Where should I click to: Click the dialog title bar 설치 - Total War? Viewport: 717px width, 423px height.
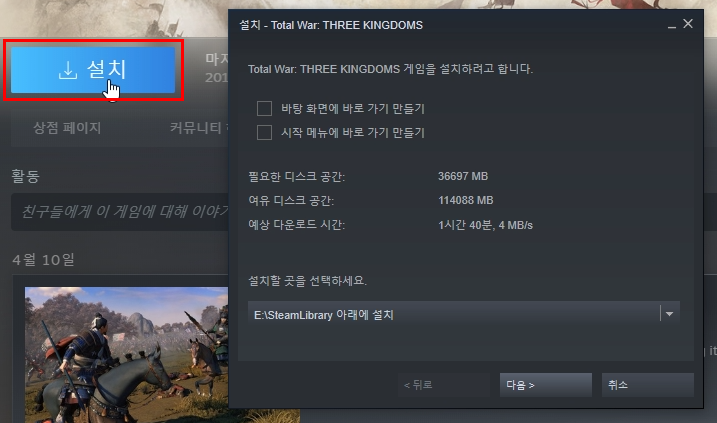tap(331, 25)
